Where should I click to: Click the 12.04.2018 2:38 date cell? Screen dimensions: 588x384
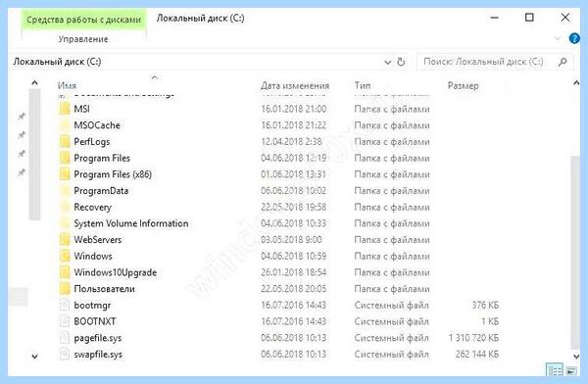pyautogui.click(x=291, y=142)
